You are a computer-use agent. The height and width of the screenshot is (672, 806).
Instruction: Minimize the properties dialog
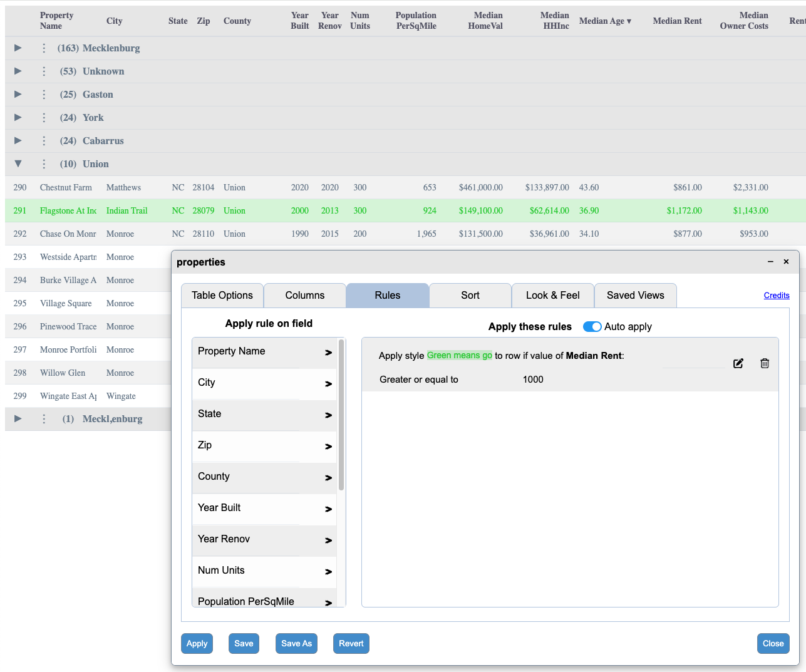(770, 262)
